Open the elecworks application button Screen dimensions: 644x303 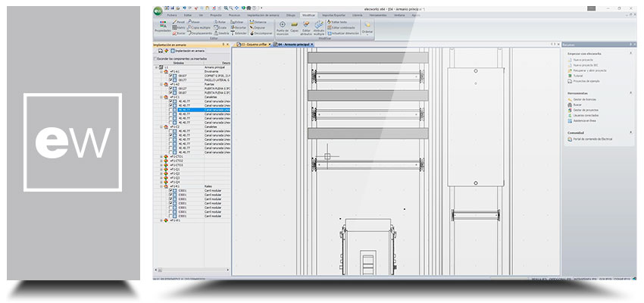158,11
